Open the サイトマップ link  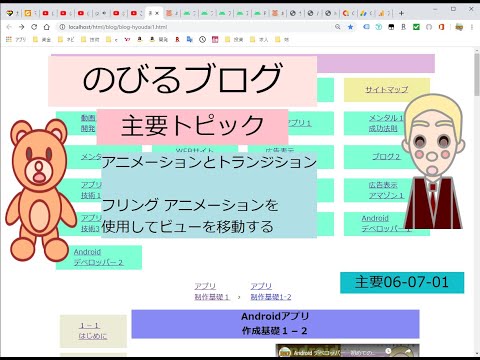386,89
